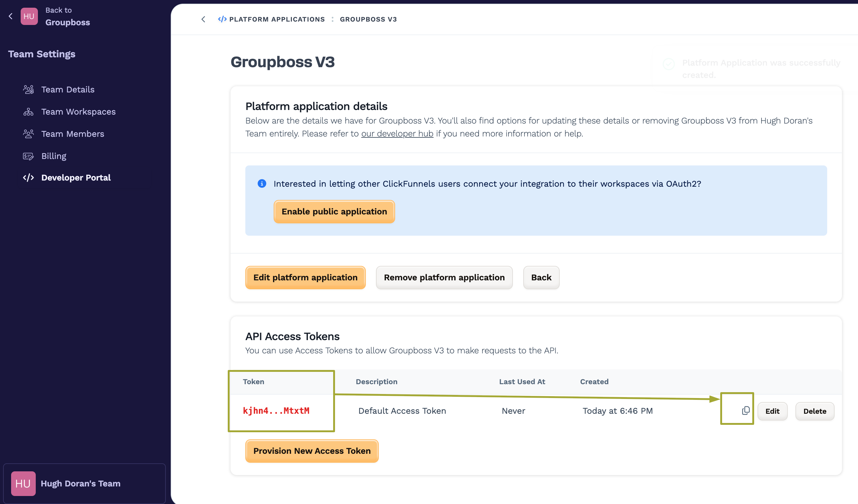This screenshot has width=858, height=504.
Task: Open Team Members settings
Action: [72, 134]
